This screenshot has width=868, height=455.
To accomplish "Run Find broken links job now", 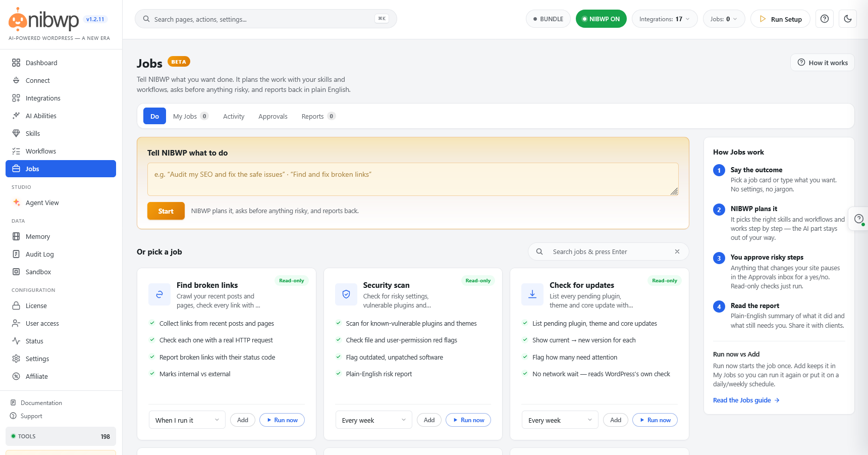I will tap(282, 420).
